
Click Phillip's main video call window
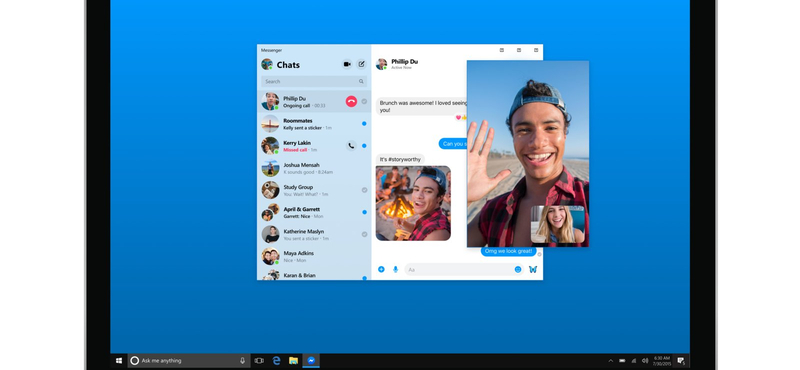pos(528,154)
